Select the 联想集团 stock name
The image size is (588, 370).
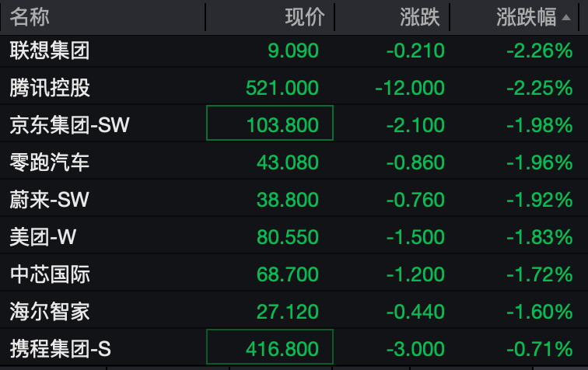(x=50, y=51)
